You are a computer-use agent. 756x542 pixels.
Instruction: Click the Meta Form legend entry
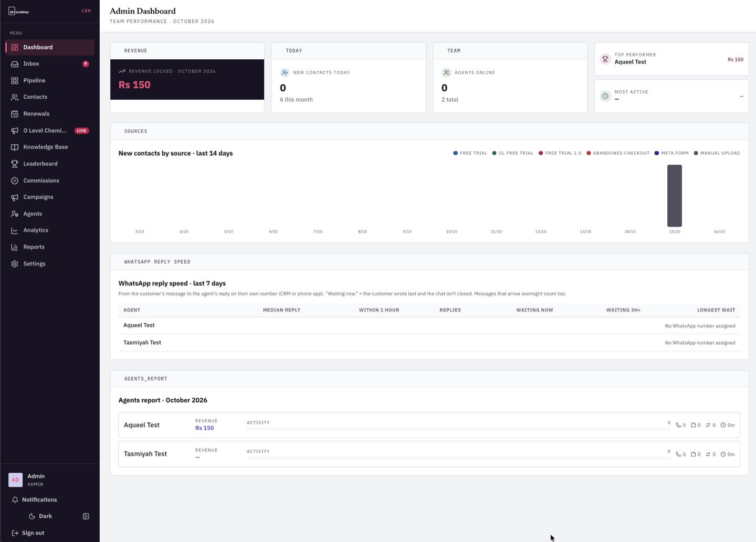pos(671,153)
